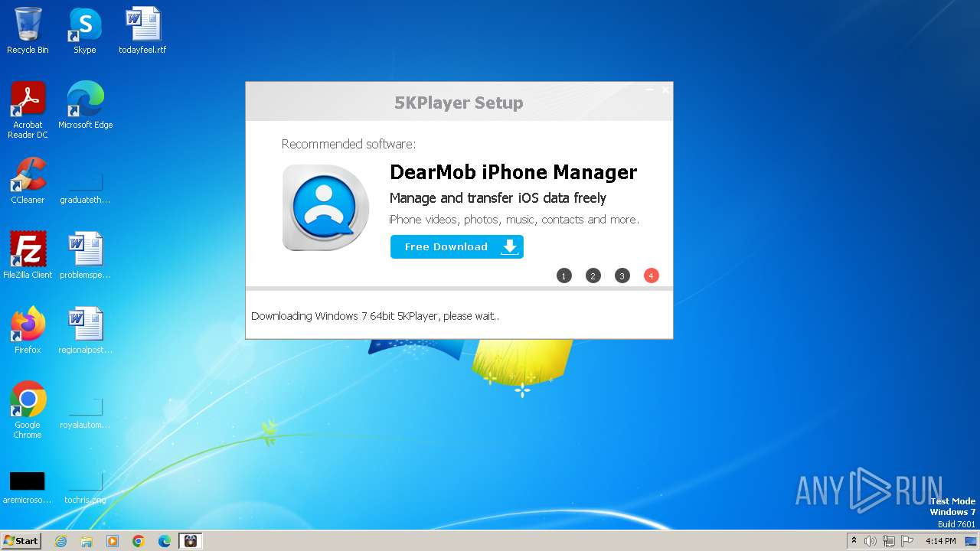Select the highlighted slide indicator 4
Viewport: 980px width, 551px height.
[x=652, y=275]
